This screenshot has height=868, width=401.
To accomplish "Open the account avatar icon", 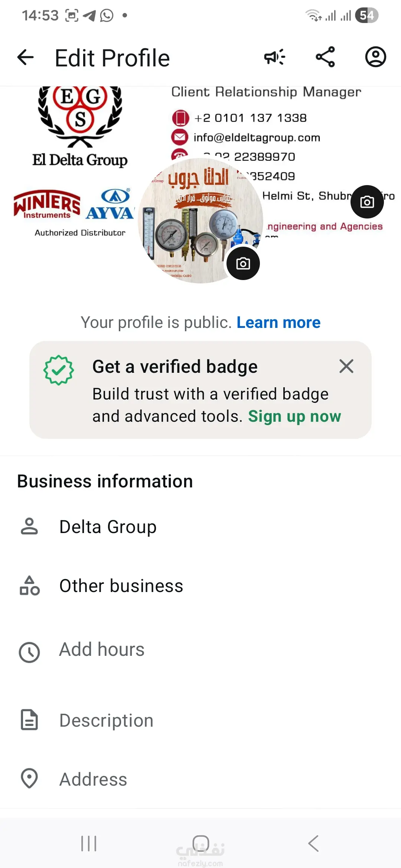I will tap(375, 57).
